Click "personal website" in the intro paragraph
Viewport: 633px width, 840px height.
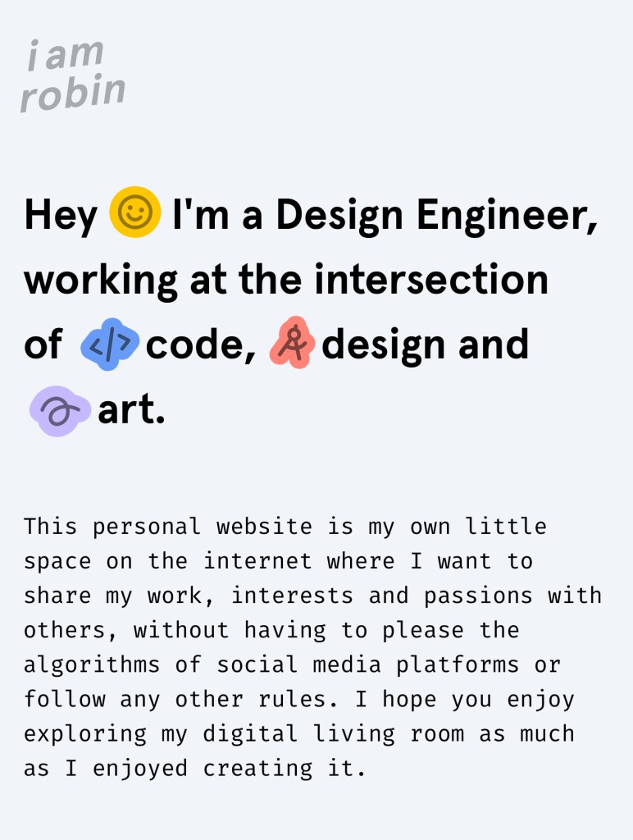pos(190,527)
